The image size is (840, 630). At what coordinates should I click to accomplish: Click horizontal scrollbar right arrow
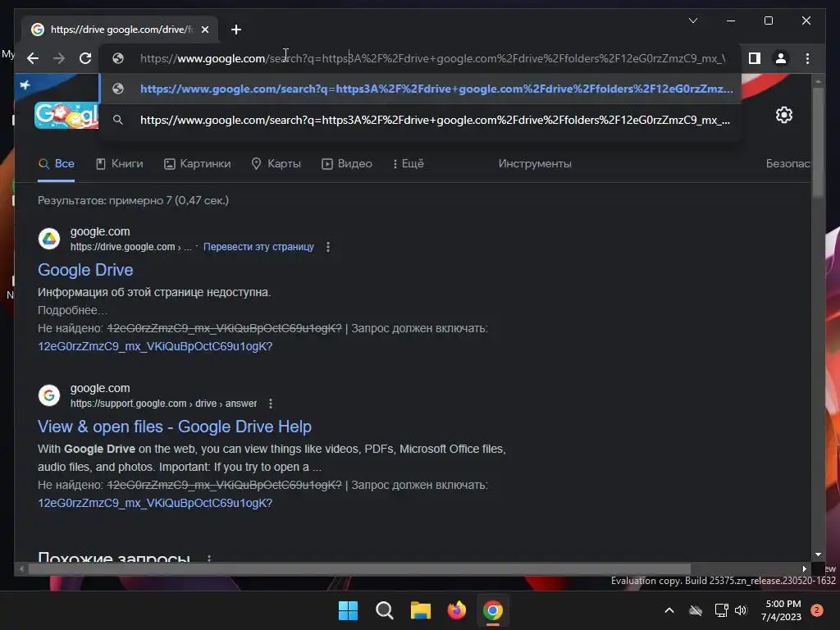point(804,569)
